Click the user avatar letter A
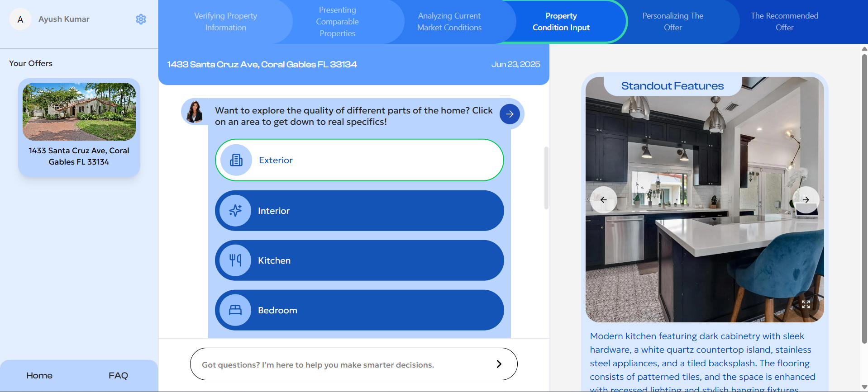 point(20,19)
